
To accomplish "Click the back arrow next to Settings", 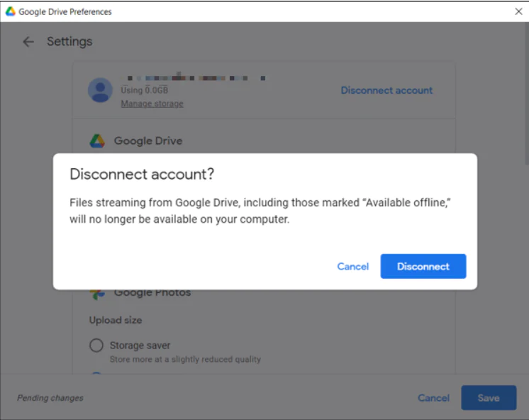I will pyautogui.click(x=28, y=42).
